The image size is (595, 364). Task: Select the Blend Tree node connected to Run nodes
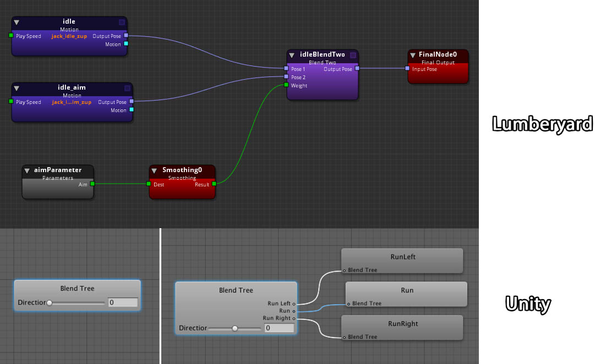236,308
